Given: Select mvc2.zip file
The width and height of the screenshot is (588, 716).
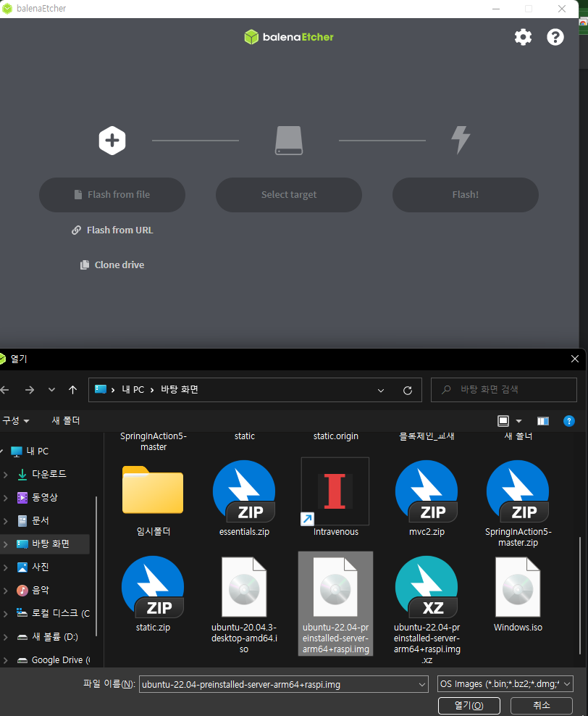Looking at the screenshot, I should pyautogui.click(x=427, y=499).
